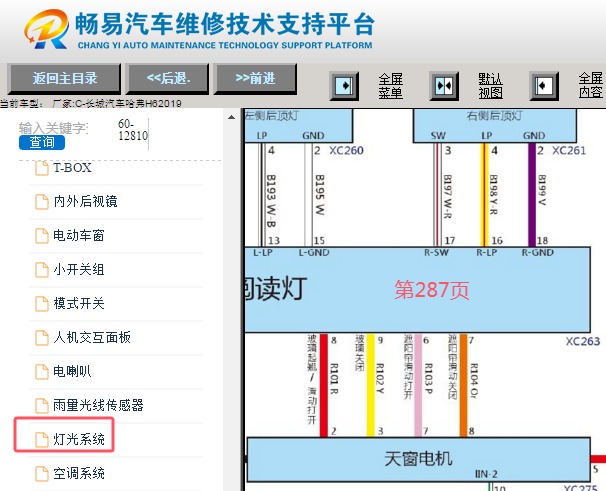Click the pink R103 P wire

tap(418, 385)
